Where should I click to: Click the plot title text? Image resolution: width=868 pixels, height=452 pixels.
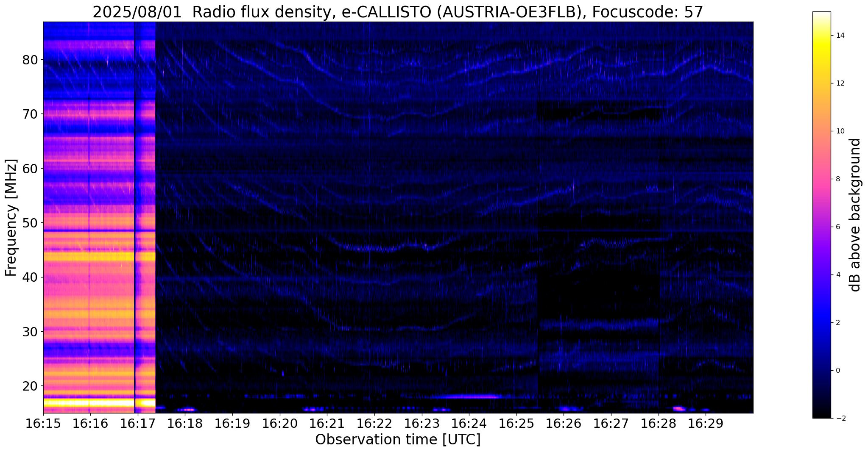click(x=398, y=12)
